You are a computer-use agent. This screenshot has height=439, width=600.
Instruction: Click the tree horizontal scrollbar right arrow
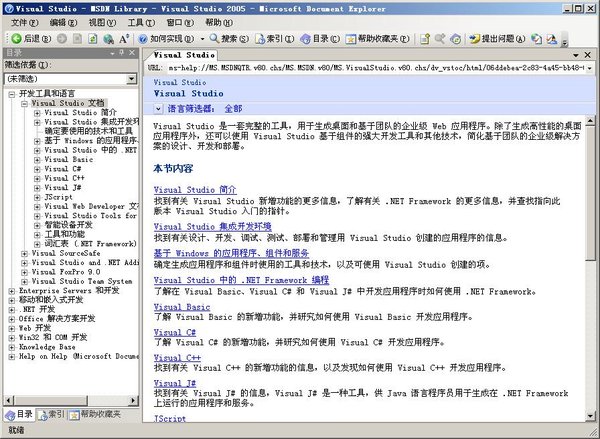pyautogui.click(x=133, y=400)
